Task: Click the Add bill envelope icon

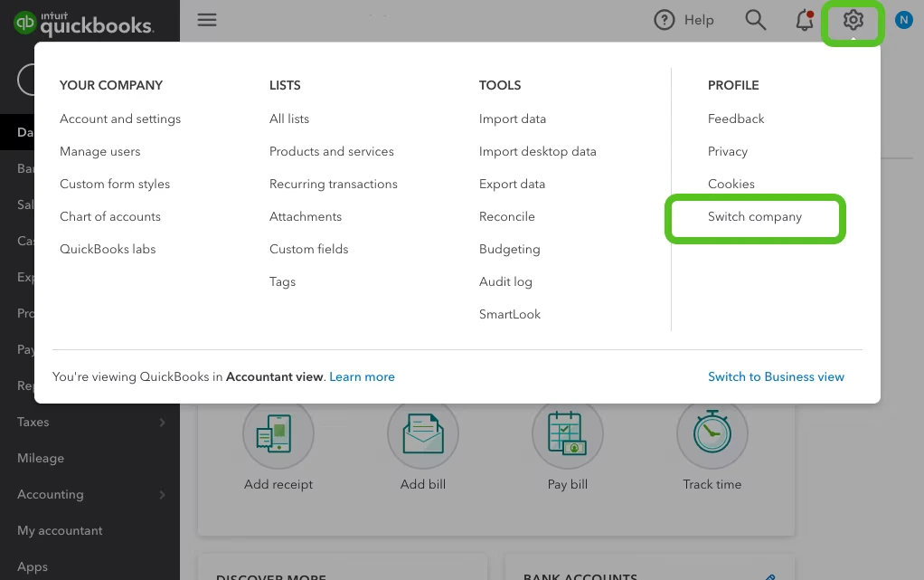Action: (422, 433)
